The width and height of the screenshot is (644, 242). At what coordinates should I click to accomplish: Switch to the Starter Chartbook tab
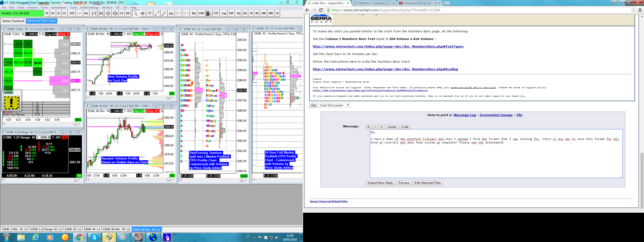coord(13,21)
